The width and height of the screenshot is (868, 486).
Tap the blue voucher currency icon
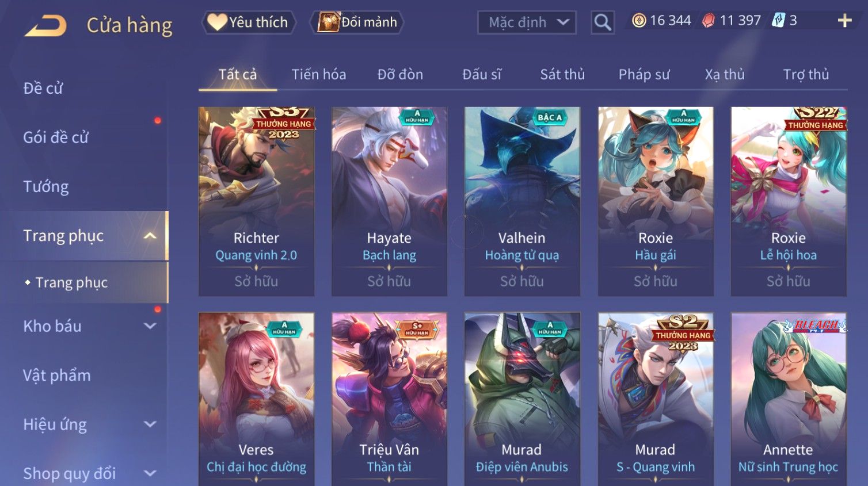pyautogui.click(x=778, y=21)
